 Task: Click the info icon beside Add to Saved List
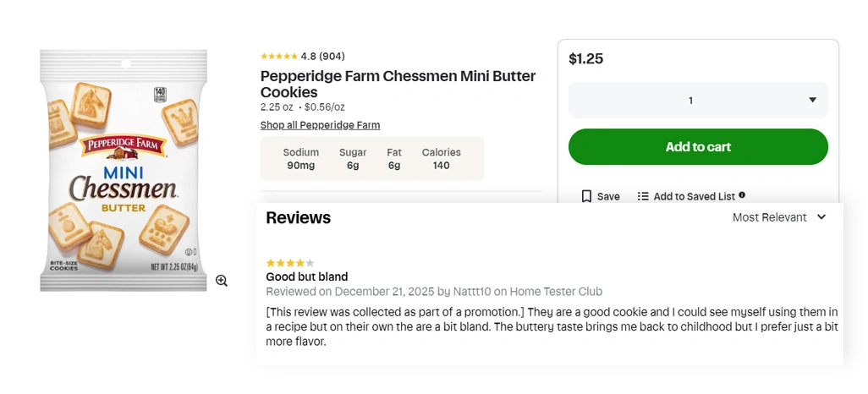742,195
